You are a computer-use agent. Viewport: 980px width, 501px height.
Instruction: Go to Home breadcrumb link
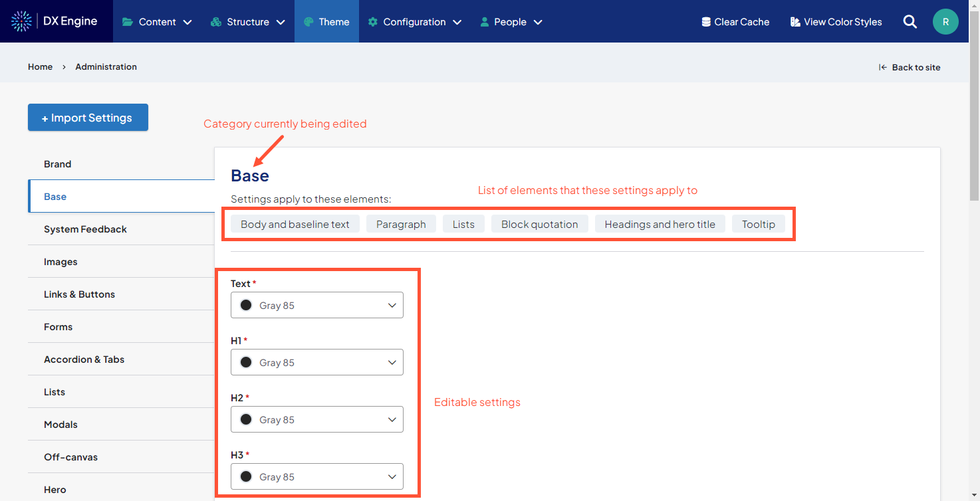coord(40,66)
